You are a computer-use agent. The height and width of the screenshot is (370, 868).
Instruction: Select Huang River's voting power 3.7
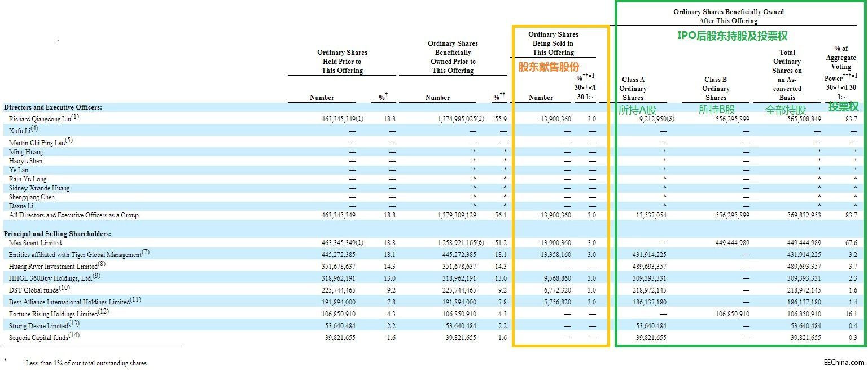point(853,267)
